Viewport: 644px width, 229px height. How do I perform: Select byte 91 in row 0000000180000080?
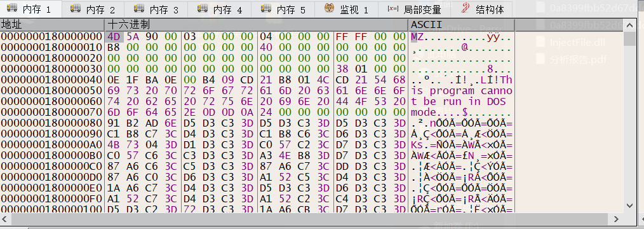pyautogui.click(x=113, y=123)
